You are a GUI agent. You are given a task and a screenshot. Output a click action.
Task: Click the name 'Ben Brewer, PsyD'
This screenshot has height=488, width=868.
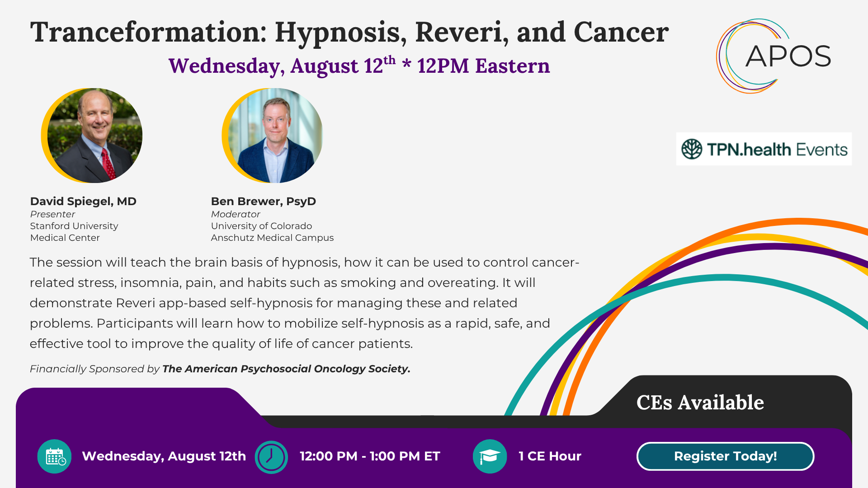264,202
